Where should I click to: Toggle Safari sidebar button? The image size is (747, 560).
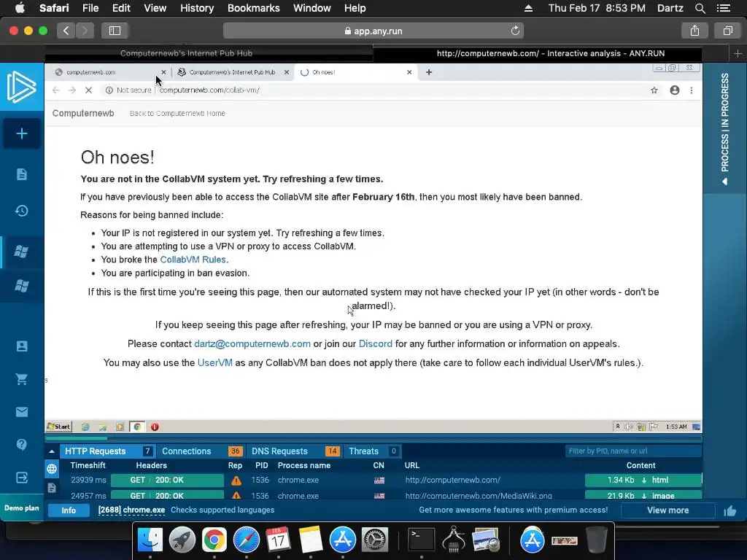tap(115, 31)
